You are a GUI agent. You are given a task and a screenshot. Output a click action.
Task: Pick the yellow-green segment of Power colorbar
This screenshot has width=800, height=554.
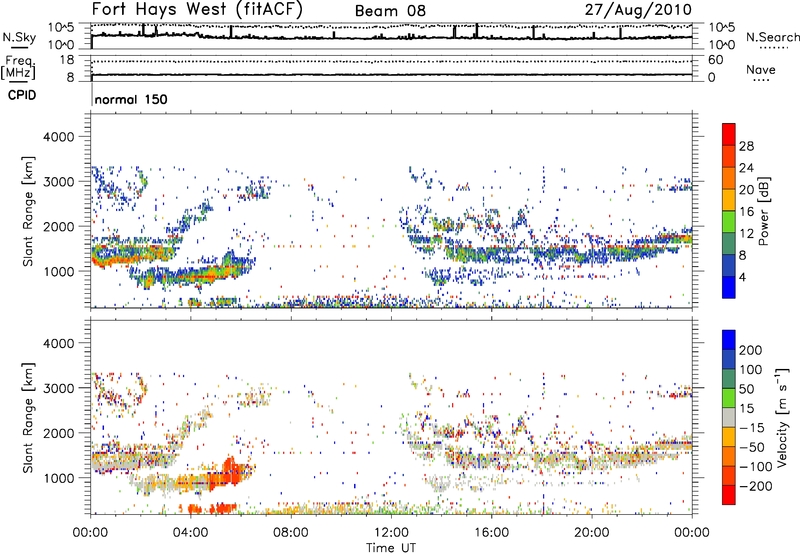[729, 221]
